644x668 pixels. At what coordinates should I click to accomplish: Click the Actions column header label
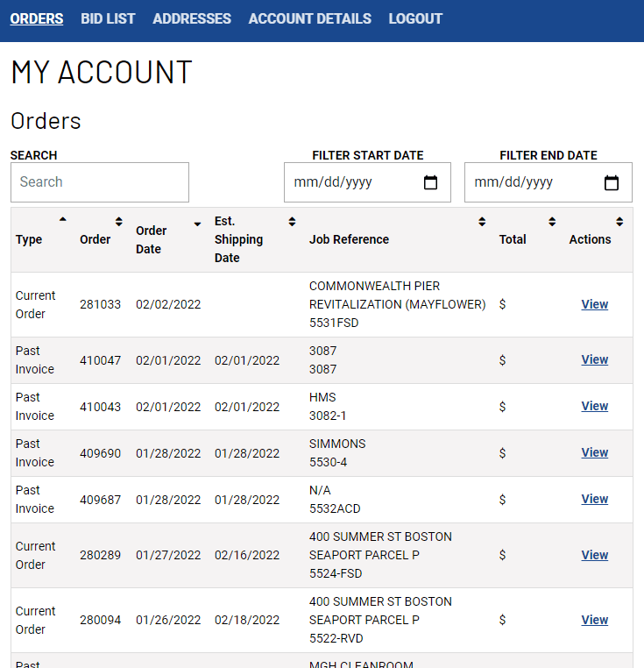[590, 239]
